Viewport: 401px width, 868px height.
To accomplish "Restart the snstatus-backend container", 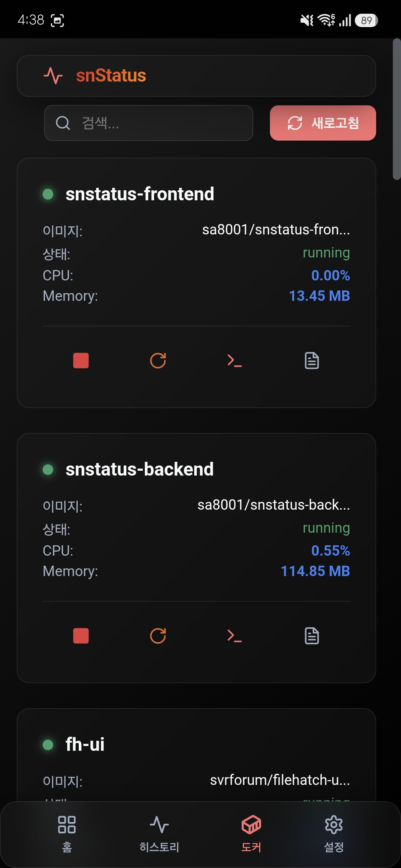I will [158, 636].
